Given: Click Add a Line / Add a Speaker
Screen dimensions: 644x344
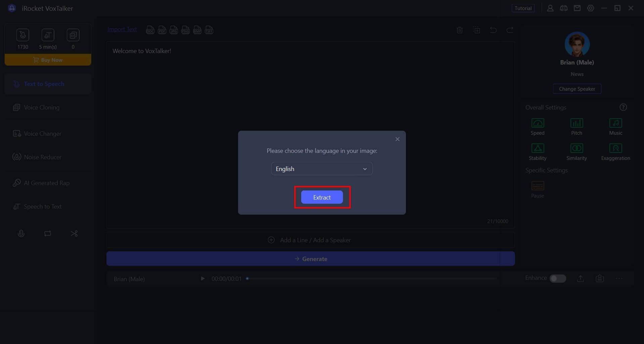Looking at the screenshot, I should coord(310,240).
